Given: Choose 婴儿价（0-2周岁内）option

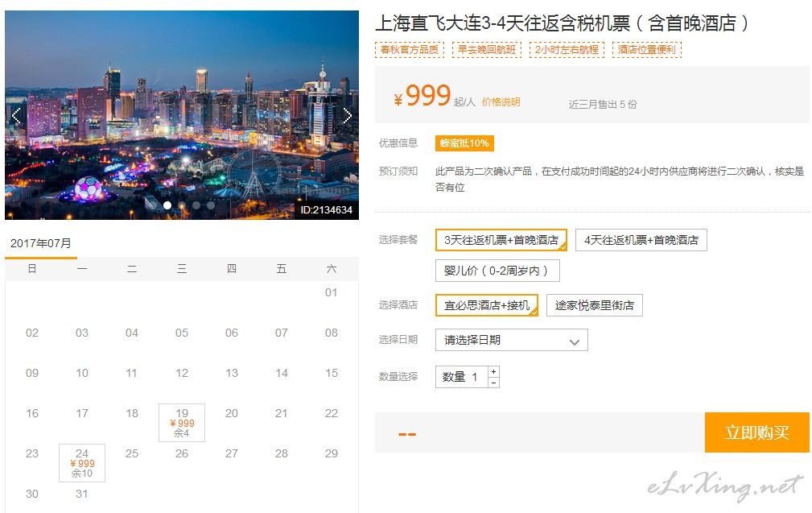Looking at the screenshot, I should pos(497,271).
